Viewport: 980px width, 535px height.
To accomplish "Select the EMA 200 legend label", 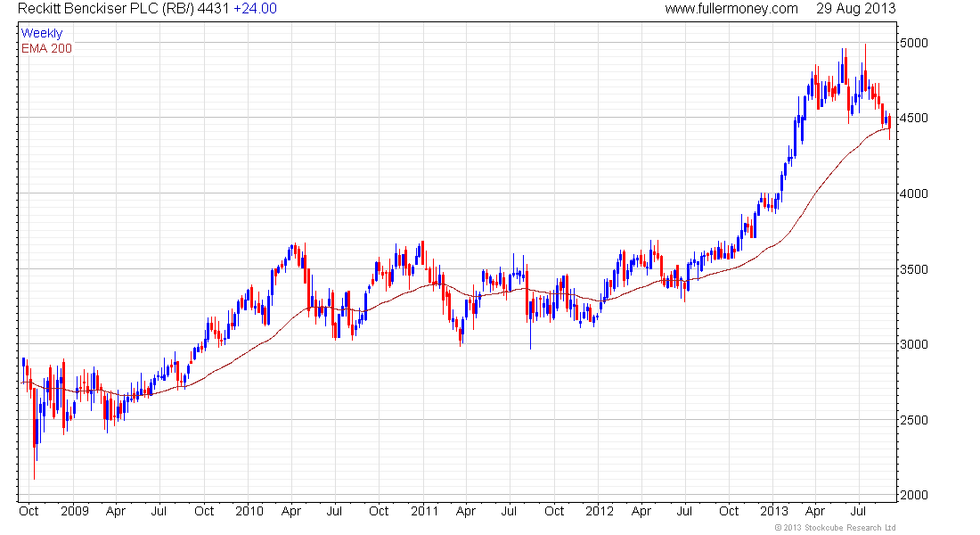I will 46,48.
